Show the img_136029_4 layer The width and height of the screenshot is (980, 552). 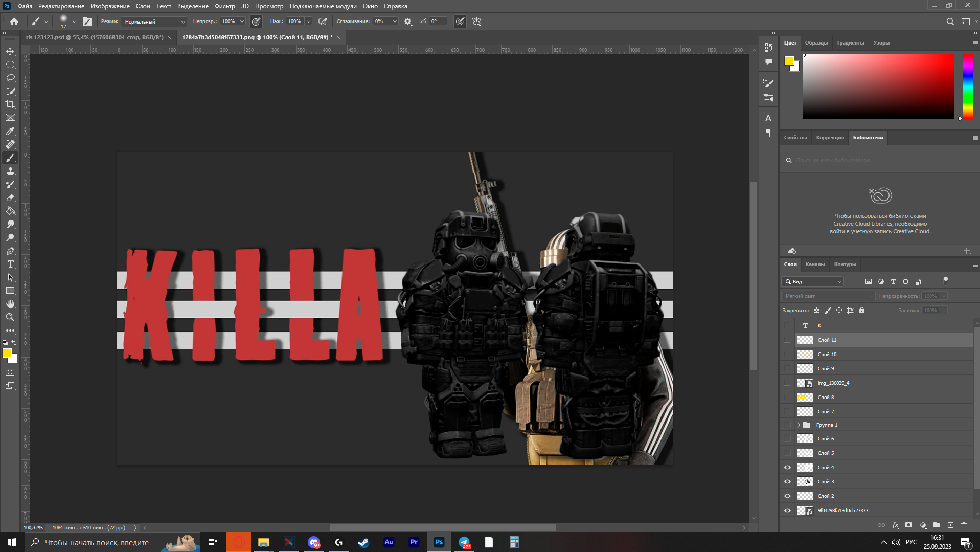[787, 383]
